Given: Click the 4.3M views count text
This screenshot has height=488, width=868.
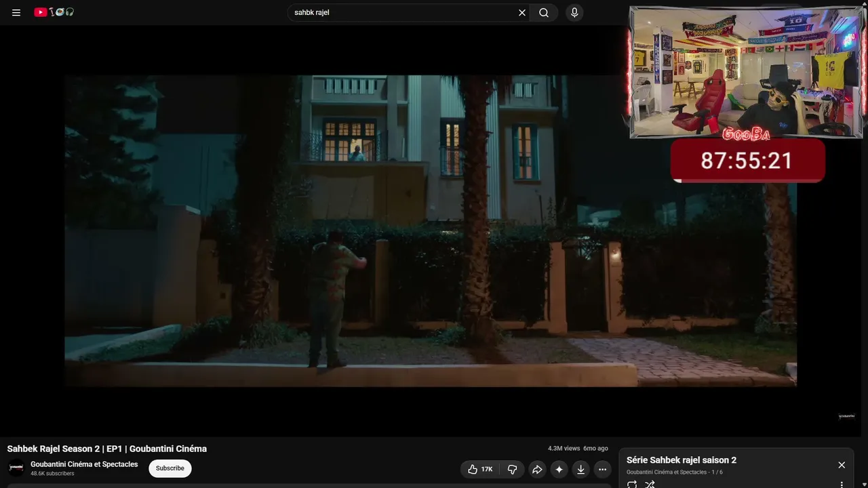Looking at the screenshot, I should point(564,449).
